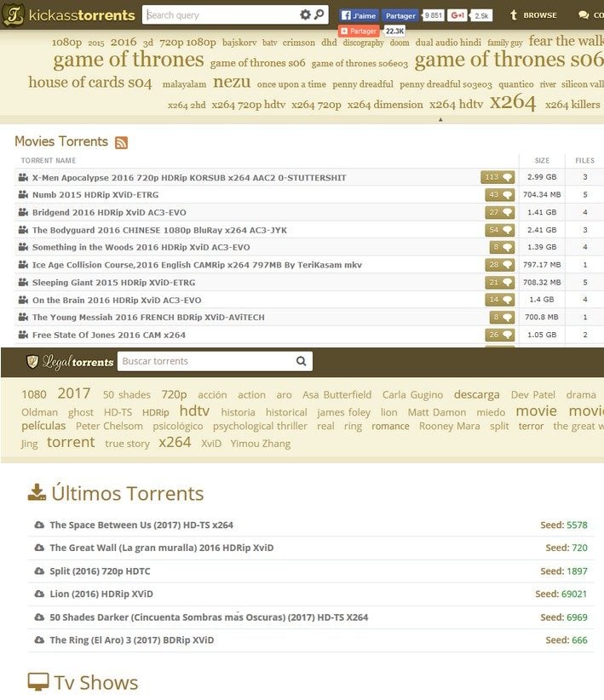604x700 pixels.
Task: Open The Young Messiah 2016 FRENCH torrent
Action: pyautogui.click(x=148, y=317)
